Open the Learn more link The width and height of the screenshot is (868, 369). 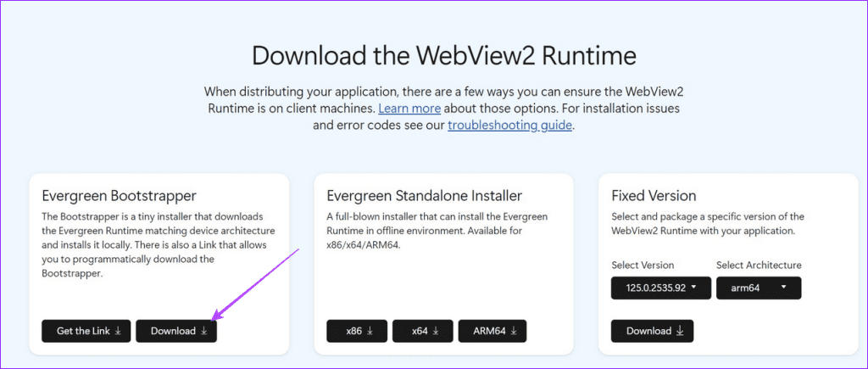(409, 109)
